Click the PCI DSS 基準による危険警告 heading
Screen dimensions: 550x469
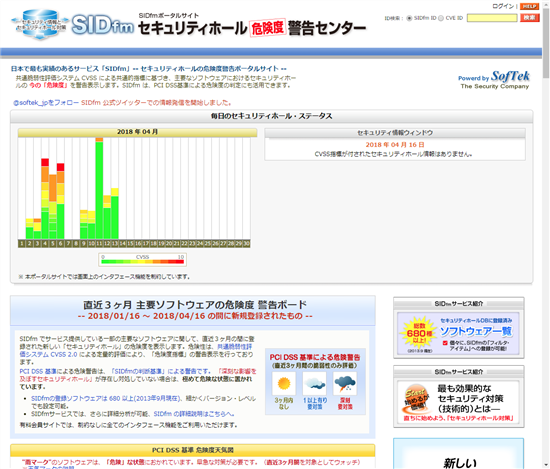(x=315, y=357)
